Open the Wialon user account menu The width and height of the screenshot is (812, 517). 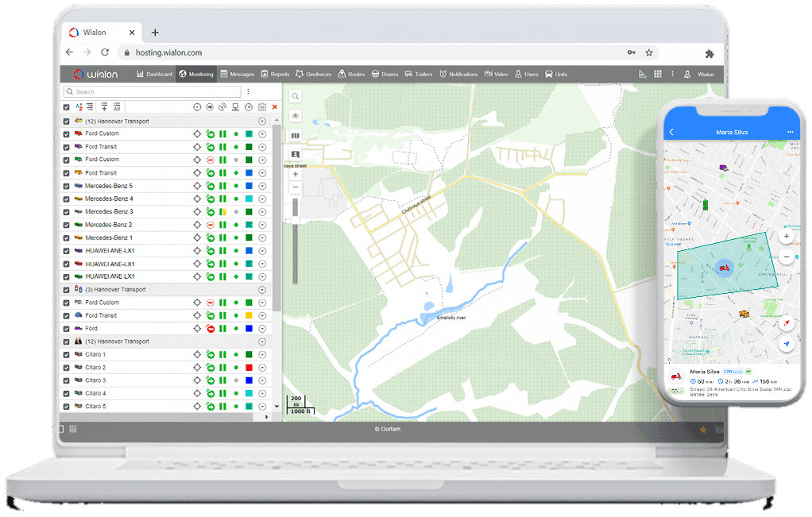coord(699,74)
